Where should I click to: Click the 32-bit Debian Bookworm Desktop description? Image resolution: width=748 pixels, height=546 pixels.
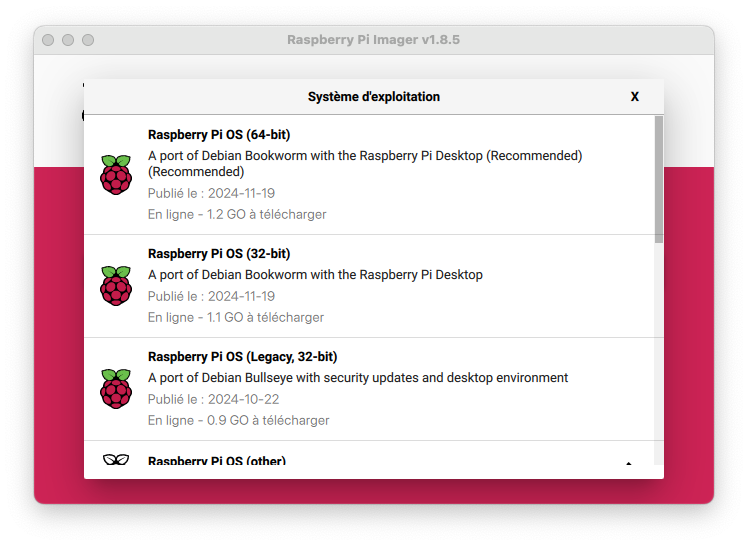315,275
